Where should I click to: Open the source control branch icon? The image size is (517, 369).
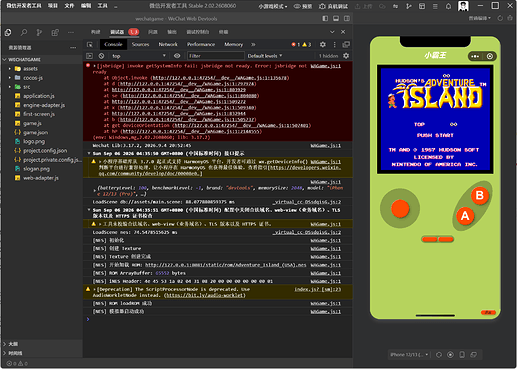coord(39,32)
